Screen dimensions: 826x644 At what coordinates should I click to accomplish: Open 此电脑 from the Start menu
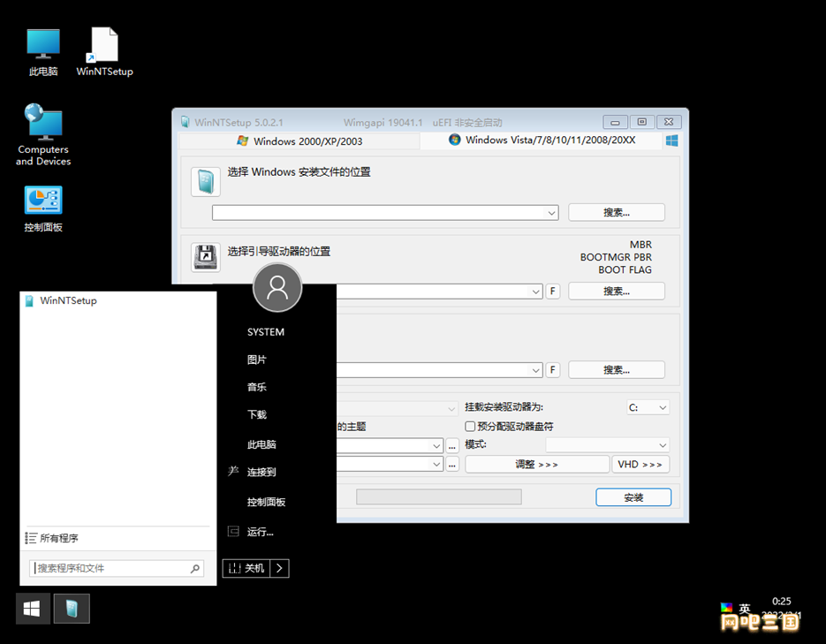(x=261, y=444)
